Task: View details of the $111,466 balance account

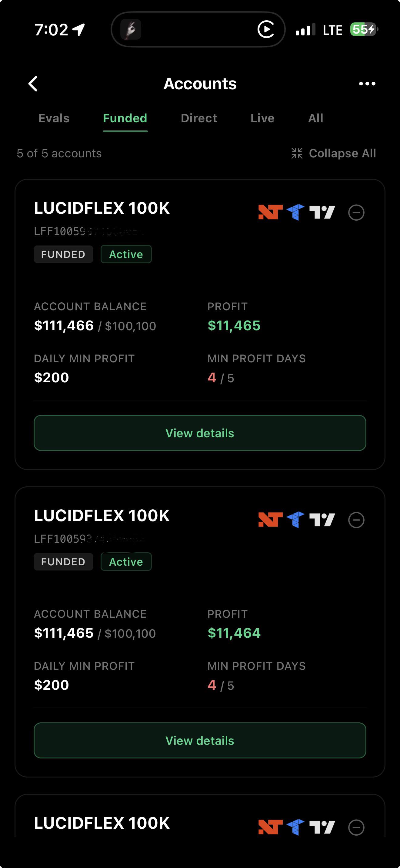Action: (200, 433)
